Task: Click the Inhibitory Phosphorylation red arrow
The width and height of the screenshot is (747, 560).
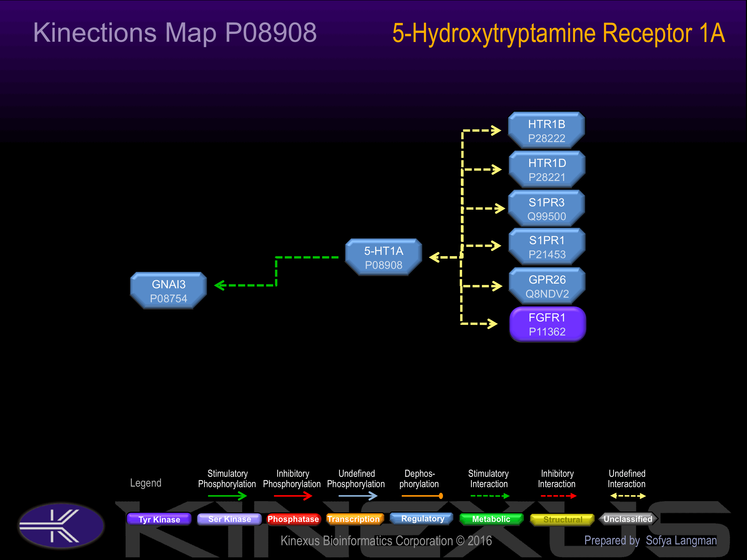Action: pyautogui.click(x=293, y=496)
